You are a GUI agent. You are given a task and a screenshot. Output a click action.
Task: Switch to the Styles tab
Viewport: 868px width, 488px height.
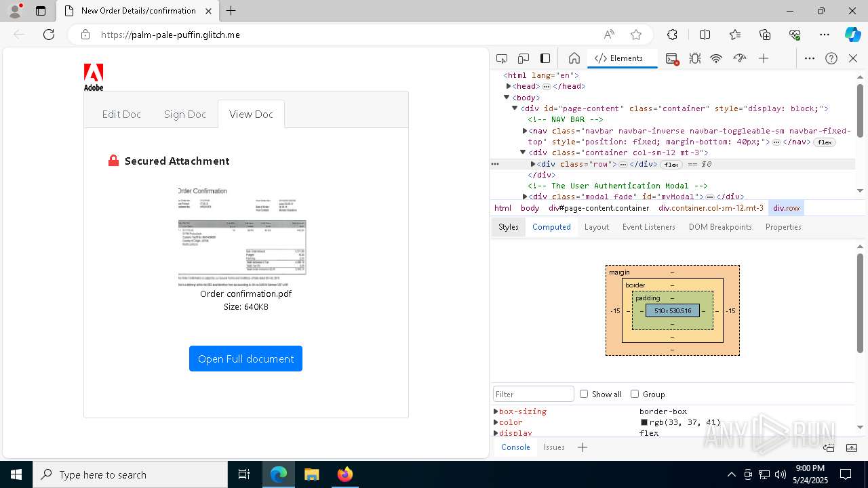coord(509,227)
